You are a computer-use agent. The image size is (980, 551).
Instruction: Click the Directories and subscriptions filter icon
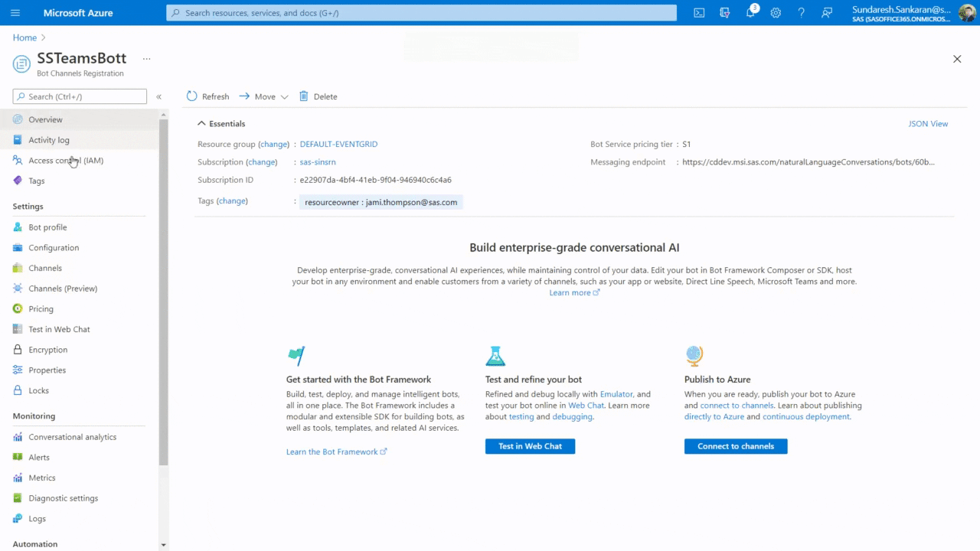[x=725, y=13]
